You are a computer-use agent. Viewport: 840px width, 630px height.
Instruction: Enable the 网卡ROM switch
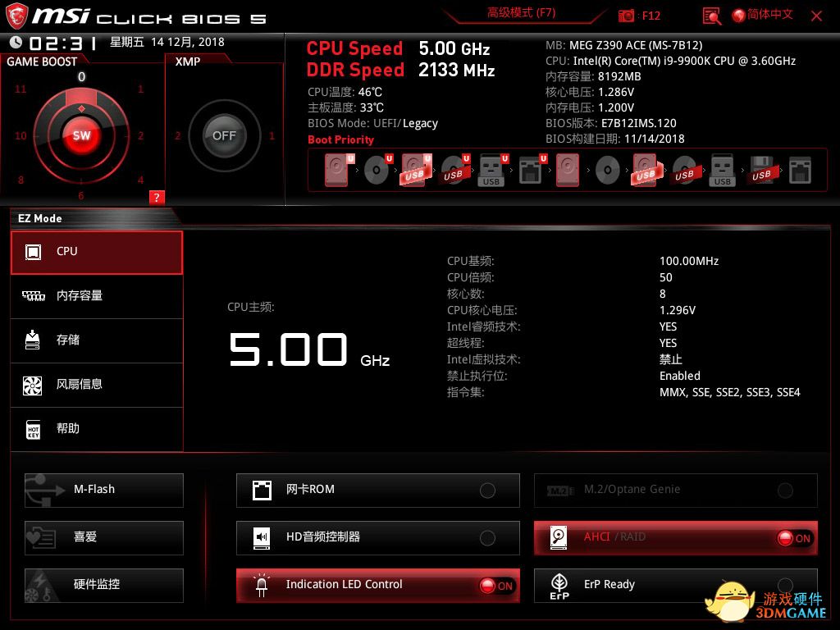[x=487, y=491]
